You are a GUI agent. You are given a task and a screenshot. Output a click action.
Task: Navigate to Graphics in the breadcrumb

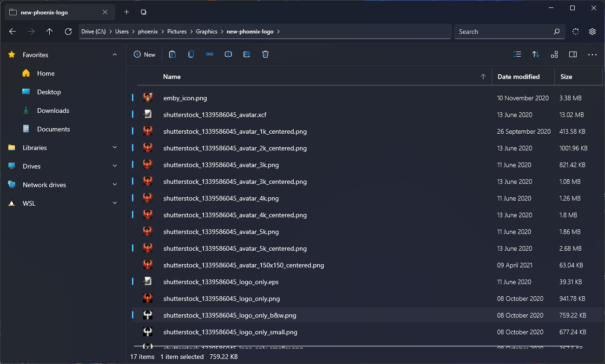point(207,32)
